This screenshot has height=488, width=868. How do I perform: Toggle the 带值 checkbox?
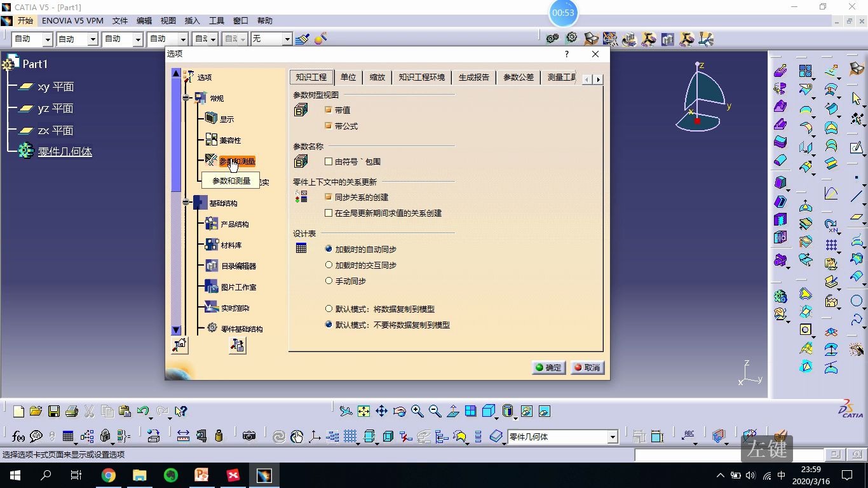[329, 110]
